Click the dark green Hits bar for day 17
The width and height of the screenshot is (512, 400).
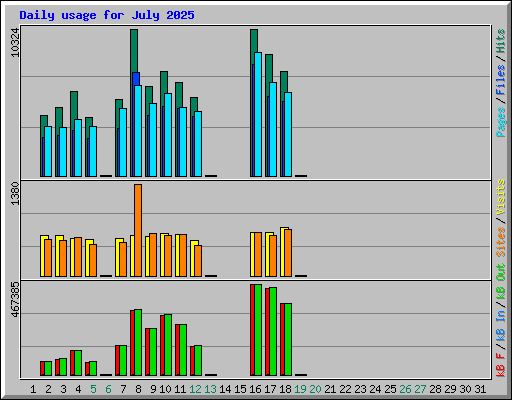pyautogui.click(x=269, y=68)
